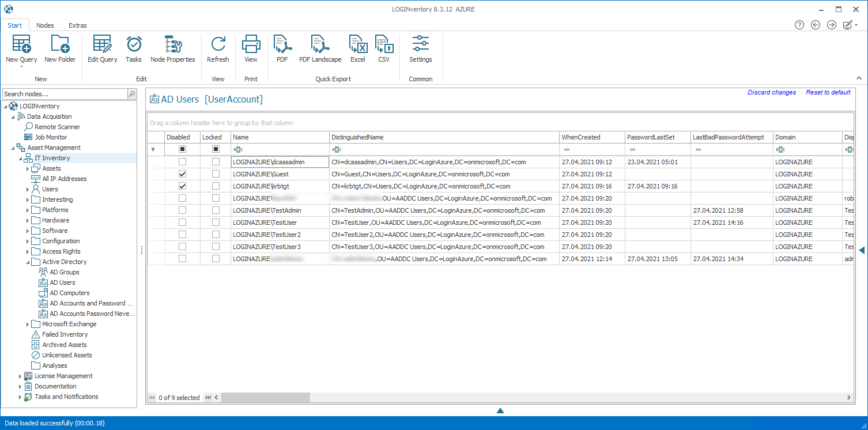This screenshot has height=430, width=868.
Task: Click the Reset to default link
Action: point(828,92)
